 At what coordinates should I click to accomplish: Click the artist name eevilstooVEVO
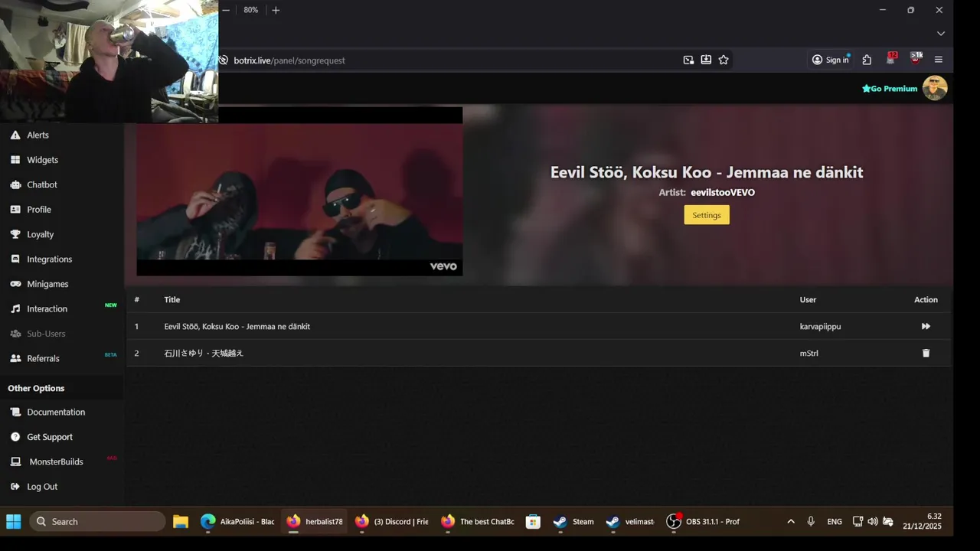[723, 192]
